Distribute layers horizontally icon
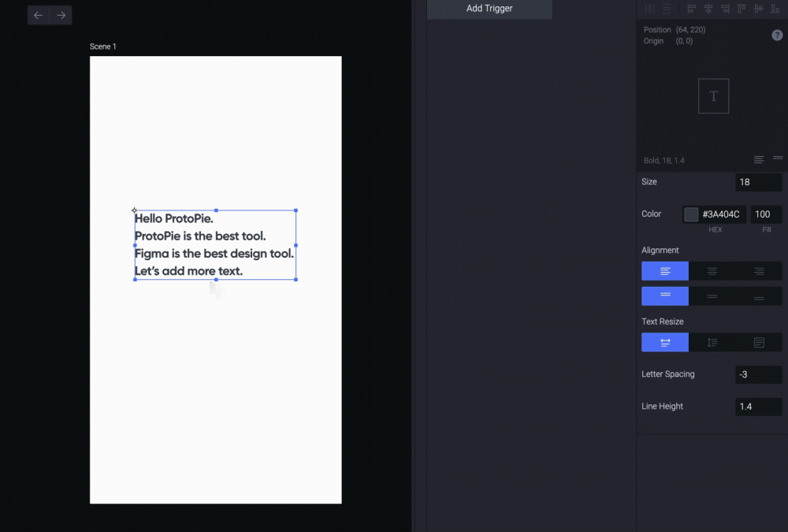This screenshot has width=788, height=532. point(650,9)
